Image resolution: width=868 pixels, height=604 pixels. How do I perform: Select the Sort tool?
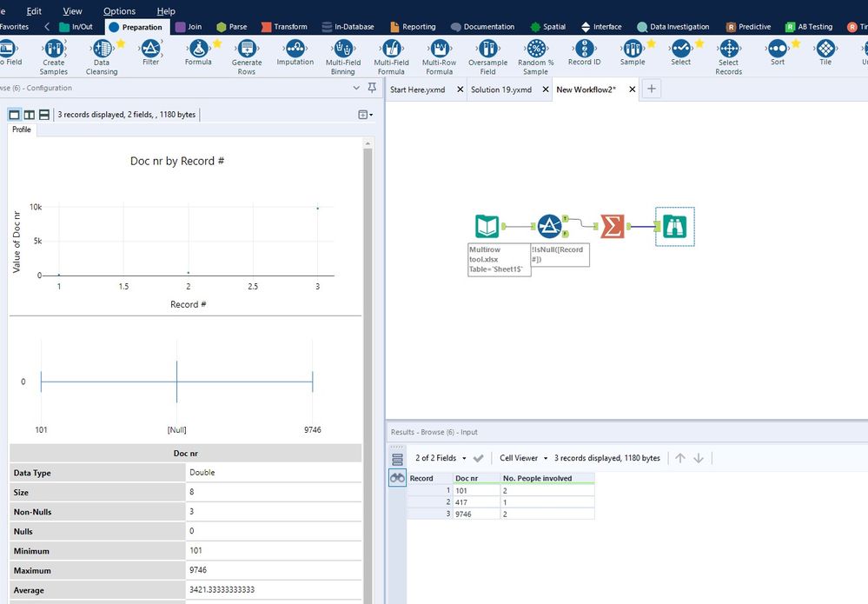coord(778,53)
